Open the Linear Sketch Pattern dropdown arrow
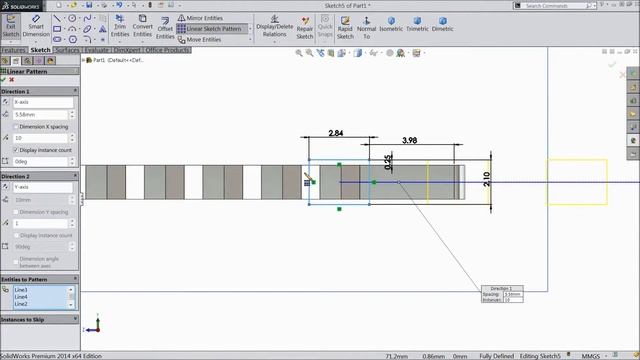 pos(250,29)
